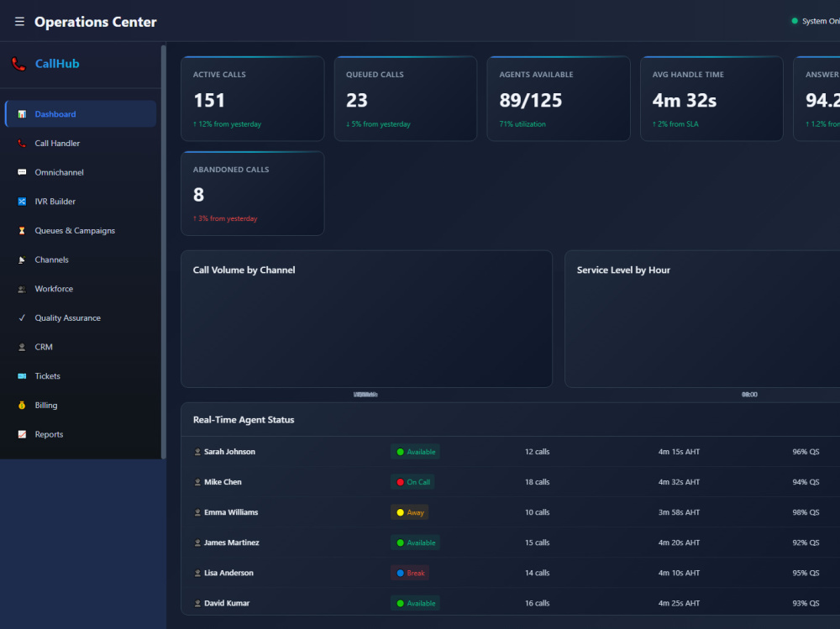The image size is (840, 629).
Task: Click Sarah Johnson's agent avatar icon
Action: [197, 452]
